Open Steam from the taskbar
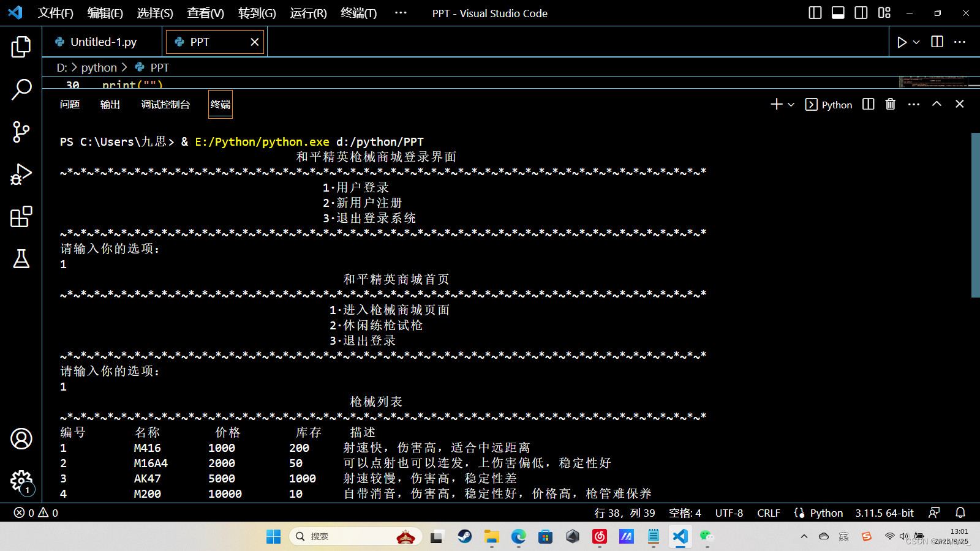 tap(465, 537)
